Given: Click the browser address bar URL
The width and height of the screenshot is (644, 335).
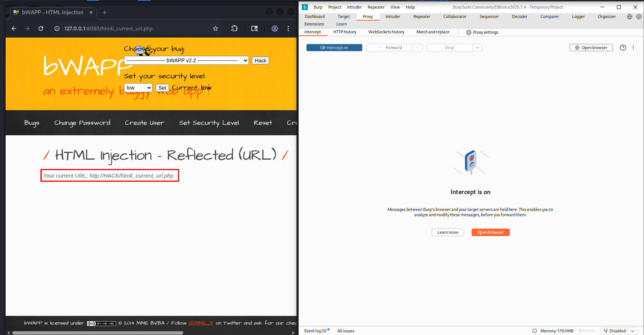Looking at the screenshot, I should pos(108,28).
